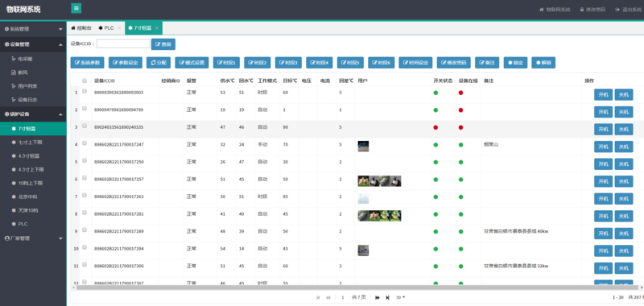Click 开机 for device 89009390361890093903

(x=603, y=94)
